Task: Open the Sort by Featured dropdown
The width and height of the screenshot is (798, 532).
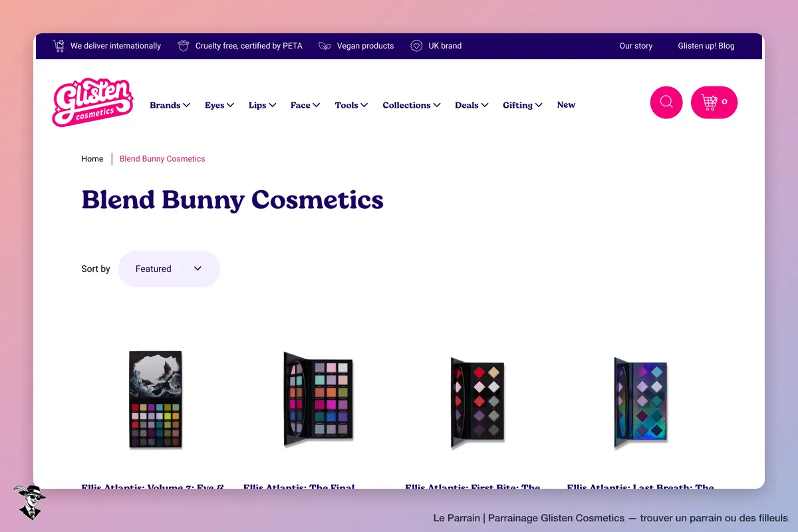Action: coord(169,269)
